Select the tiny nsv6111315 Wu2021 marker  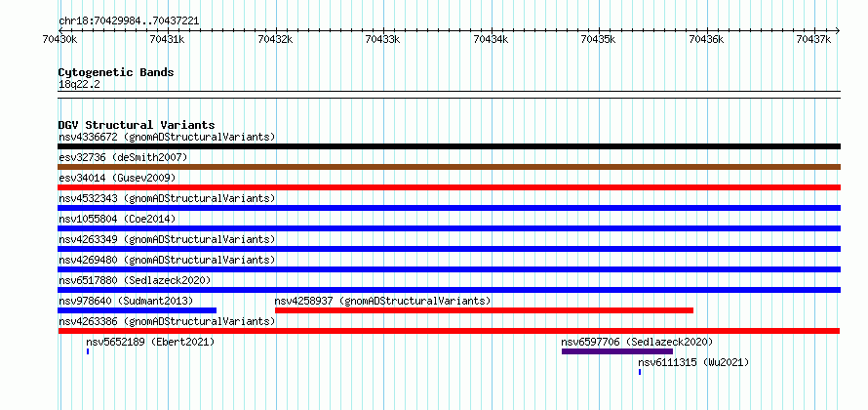point(640,372)
